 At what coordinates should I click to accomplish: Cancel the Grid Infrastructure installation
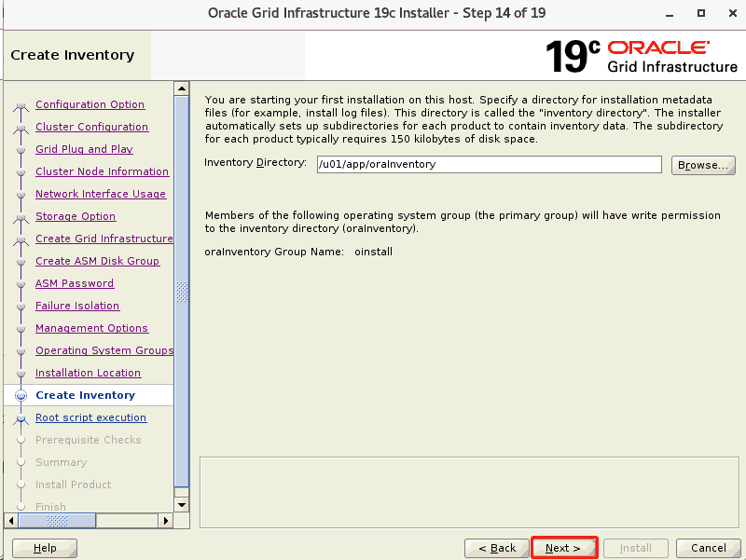(708, 548)
